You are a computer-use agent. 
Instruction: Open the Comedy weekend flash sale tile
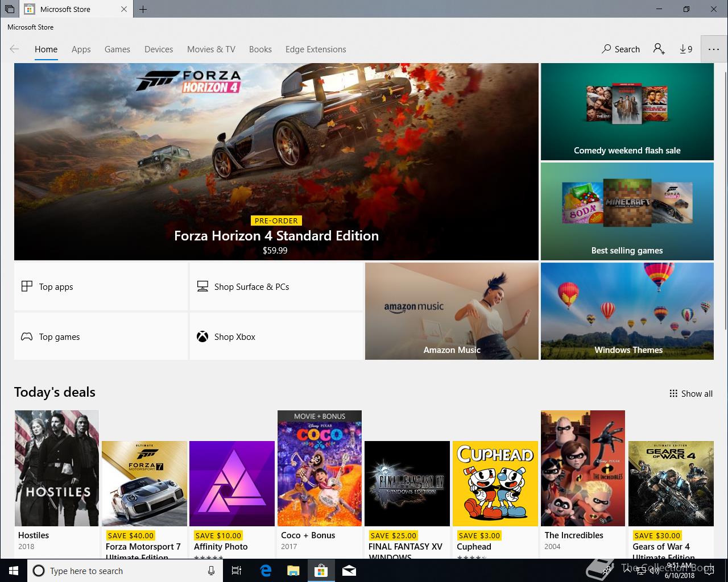[627, 111]
